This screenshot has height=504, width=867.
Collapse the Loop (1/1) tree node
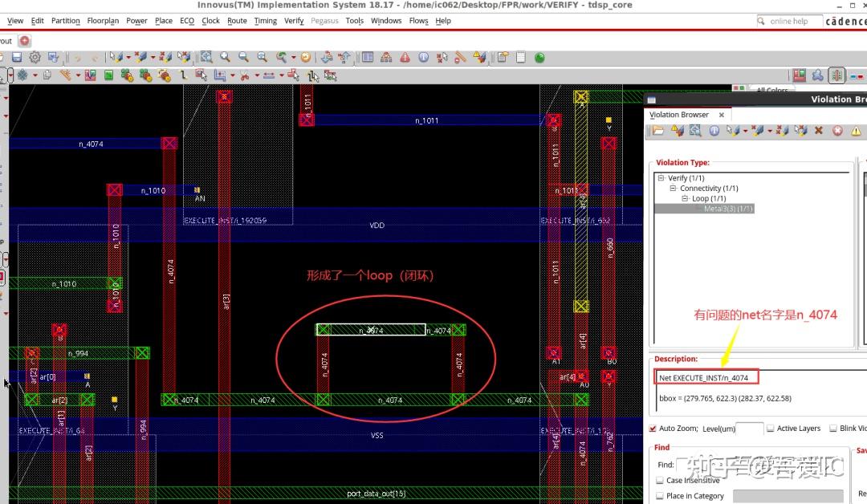[686, 198]
